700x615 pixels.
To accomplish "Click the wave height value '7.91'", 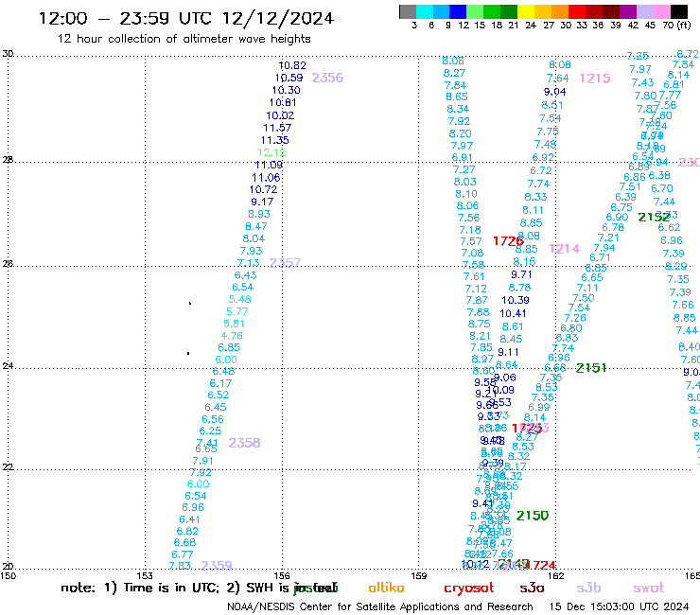I will coord(202,461).
